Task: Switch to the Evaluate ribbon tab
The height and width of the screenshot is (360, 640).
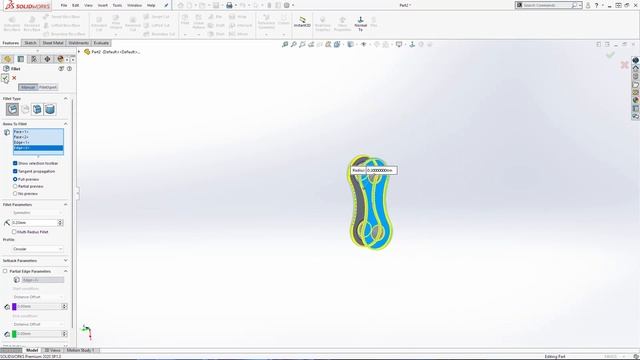Action: point(101,43)
